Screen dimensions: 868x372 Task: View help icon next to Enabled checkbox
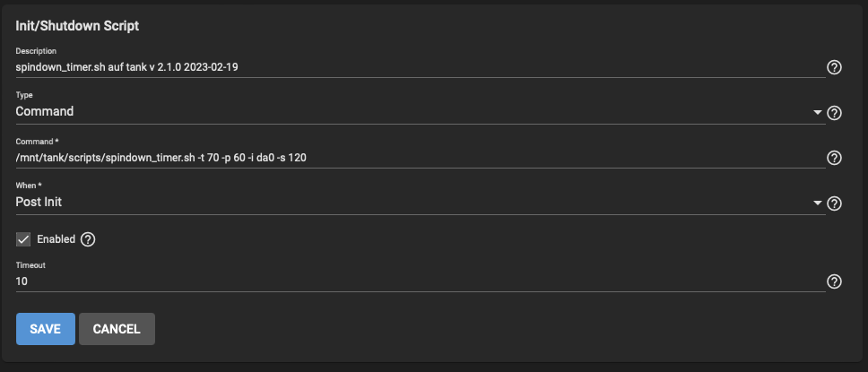click(88, 239)
